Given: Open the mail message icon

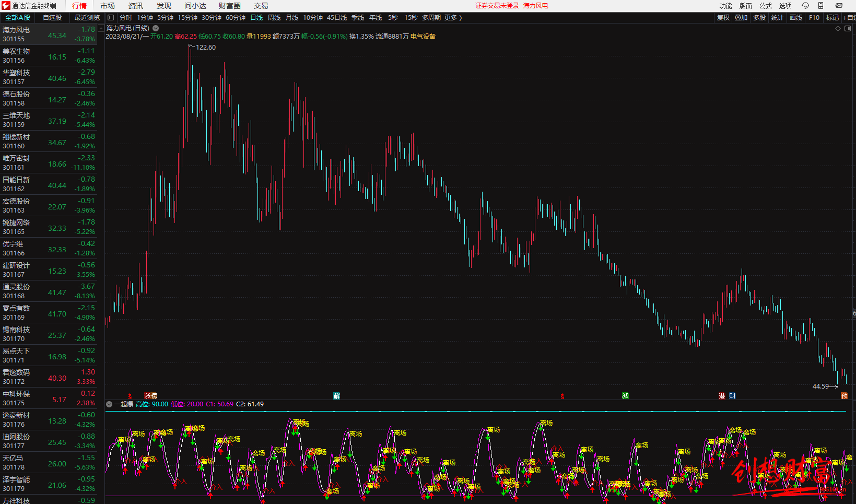Looking at the screenshot, I should 839,6.
